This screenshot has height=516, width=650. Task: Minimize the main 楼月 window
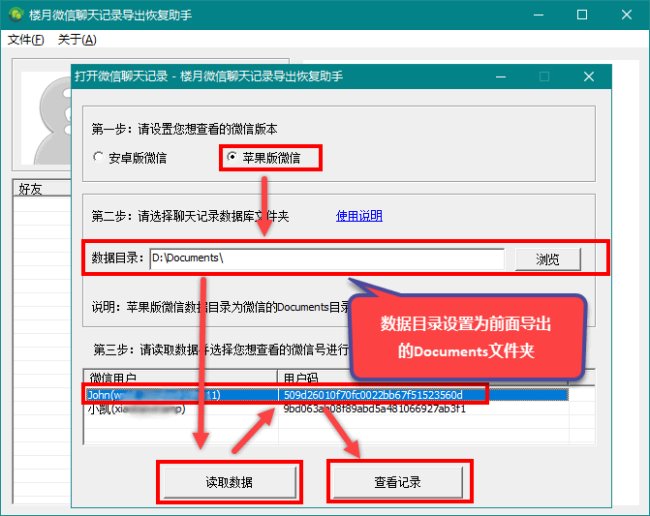coord(538,15)
